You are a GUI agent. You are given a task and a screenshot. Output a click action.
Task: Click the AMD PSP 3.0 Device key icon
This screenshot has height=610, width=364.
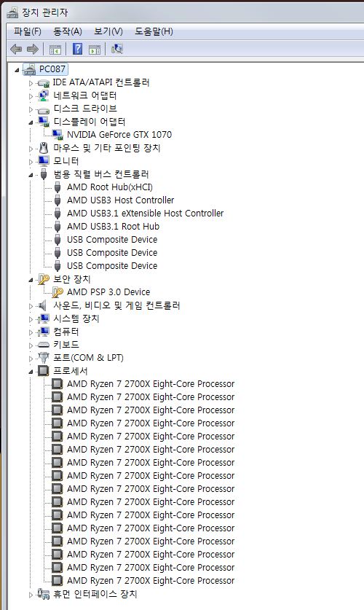click(x=58, y=292)
